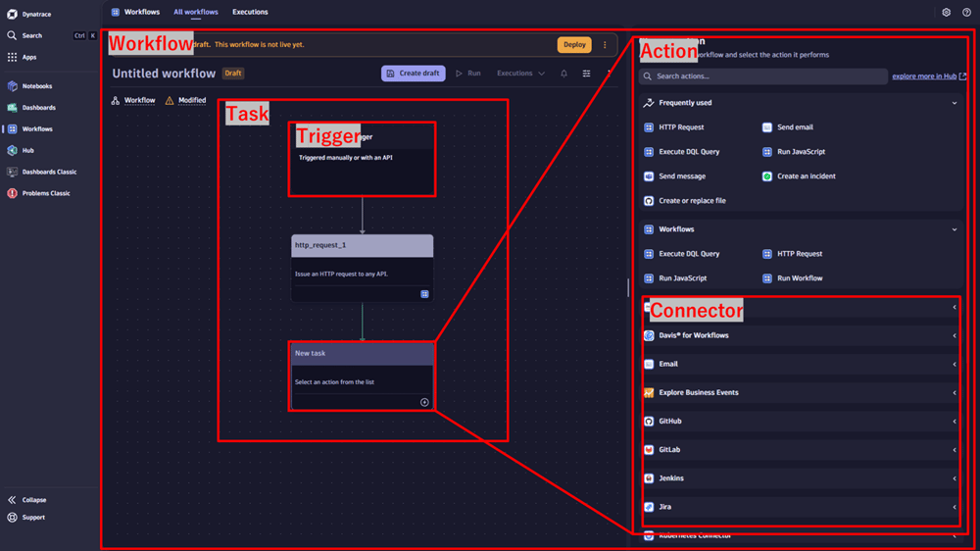980x551 pixels.
Task: Choose the Send email action
Action: (794, 127)
